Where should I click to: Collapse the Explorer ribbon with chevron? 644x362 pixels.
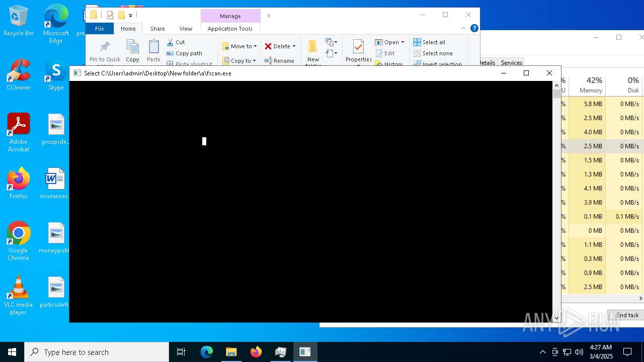(463, 28)
